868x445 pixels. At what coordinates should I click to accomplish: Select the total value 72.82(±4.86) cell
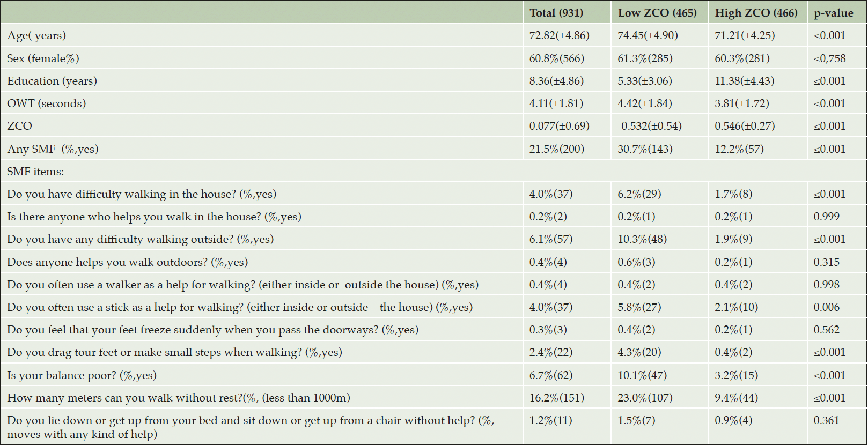click(559, 35)
